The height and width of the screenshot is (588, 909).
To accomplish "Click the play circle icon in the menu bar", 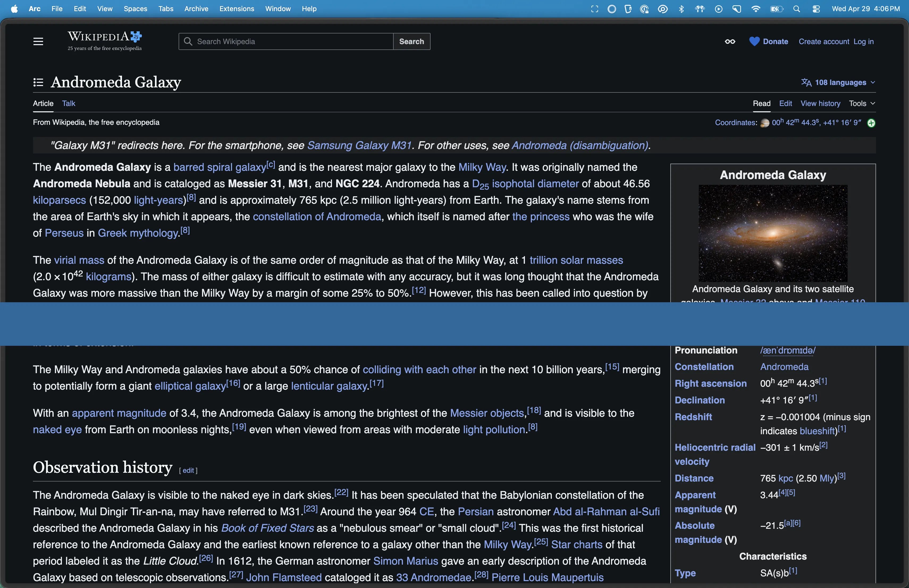I will (x=718, y=9).
